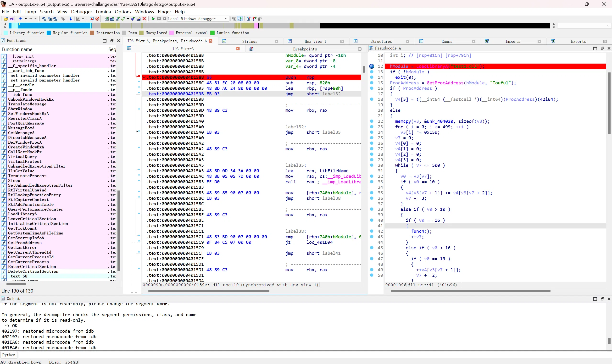Open the empty combo box beside the navigation band
This screenshot has width=612, height=364.
[584, 26]
